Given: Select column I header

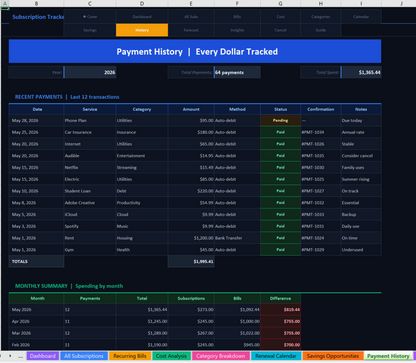Looking at the screenshot, I should coord(361,4).
